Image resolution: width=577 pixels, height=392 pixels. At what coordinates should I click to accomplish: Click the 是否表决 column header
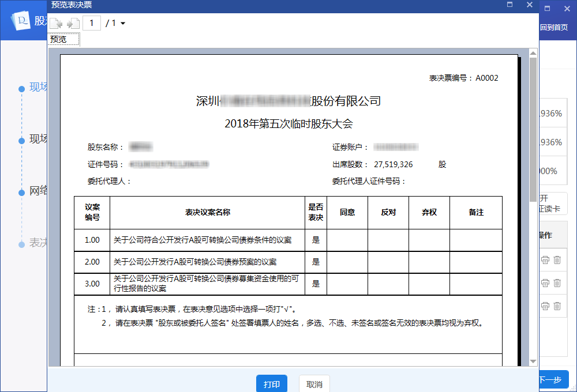pyautogui.click(x=316, y=213)
